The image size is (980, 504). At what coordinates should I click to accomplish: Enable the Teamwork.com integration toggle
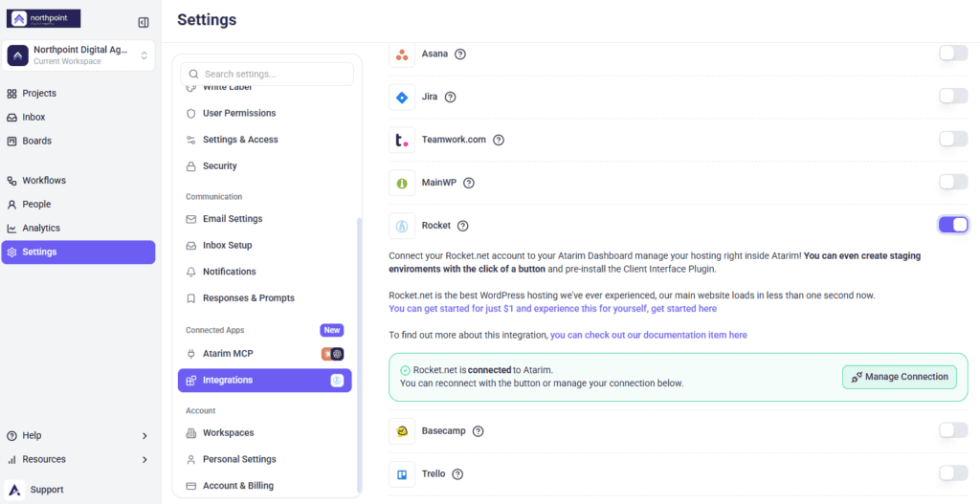[953, 139]
